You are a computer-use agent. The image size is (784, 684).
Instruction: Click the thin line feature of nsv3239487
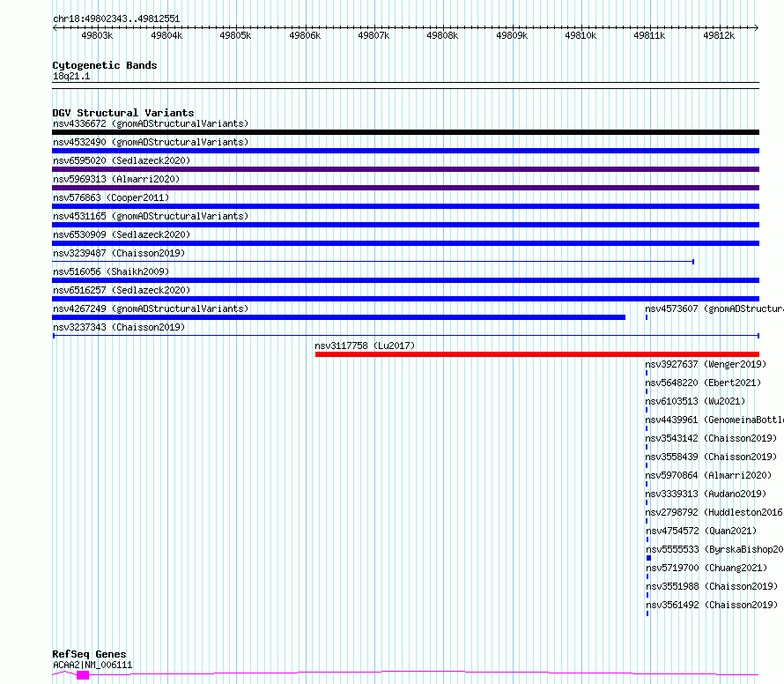tap(373, 262)
